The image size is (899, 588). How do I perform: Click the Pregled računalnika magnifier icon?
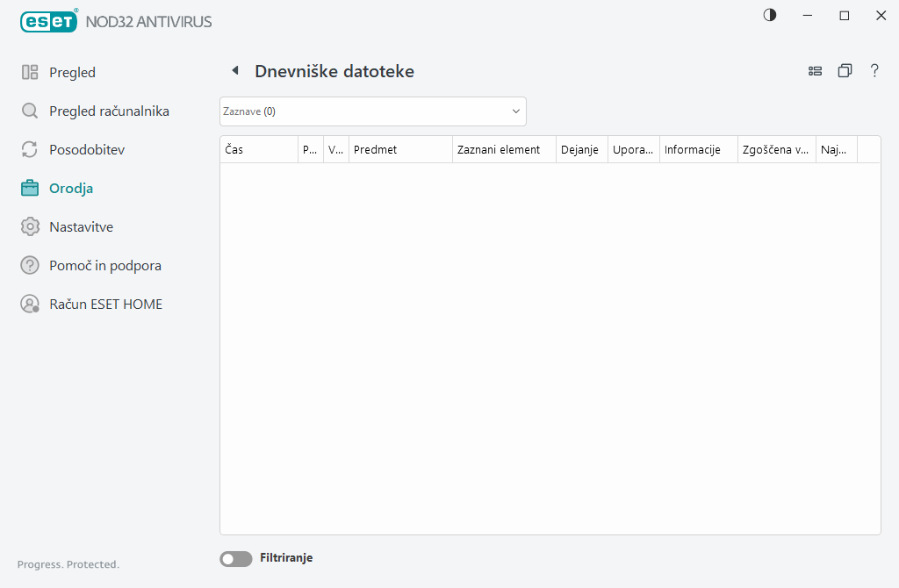coord(30,111)
